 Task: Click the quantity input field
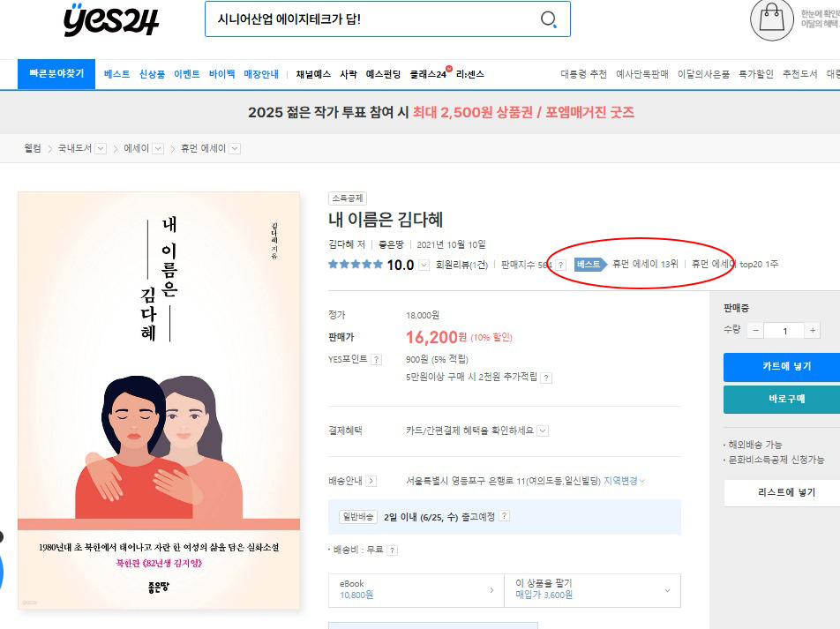point(784,331)
